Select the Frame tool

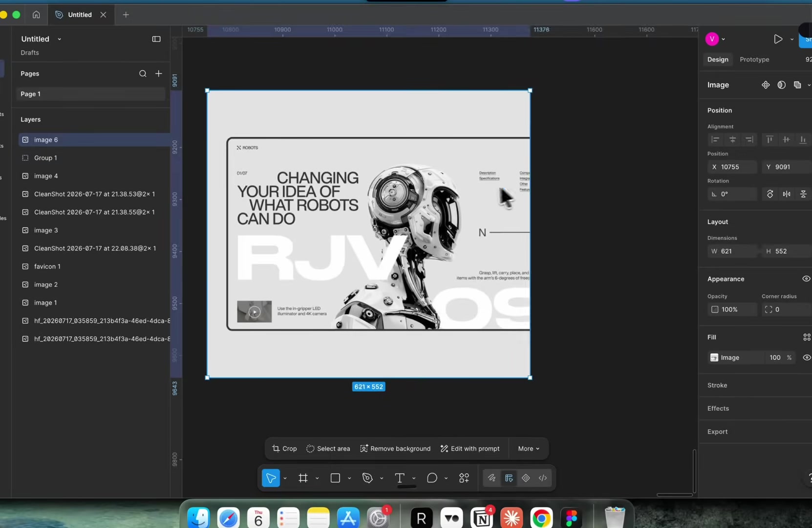[x=303, y=478]
